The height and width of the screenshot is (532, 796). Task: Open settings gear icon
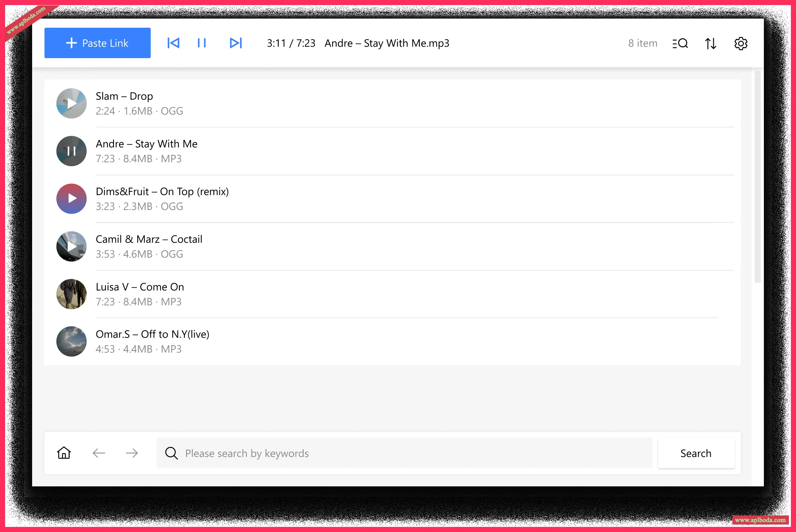click(x=741, y=43)
